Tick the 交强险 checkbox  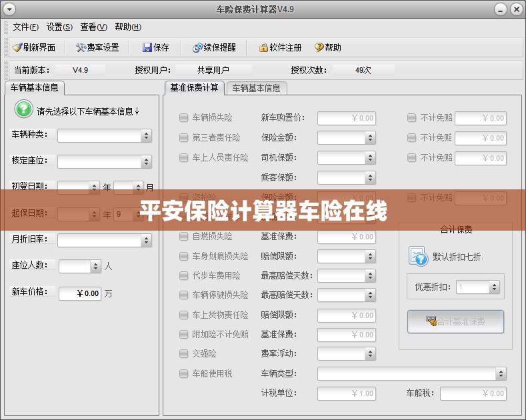(183, 353)
